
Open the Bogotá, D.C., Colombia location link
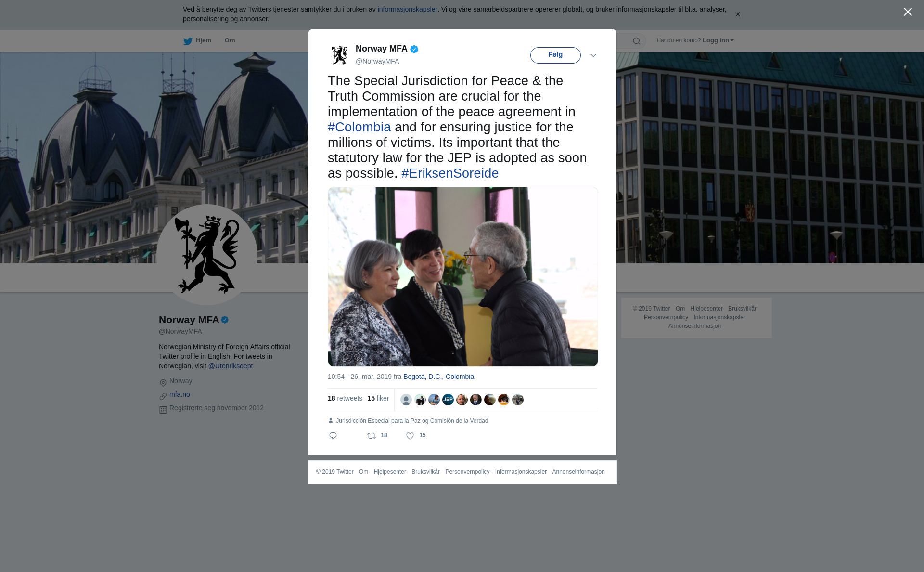tap(438, 377)
